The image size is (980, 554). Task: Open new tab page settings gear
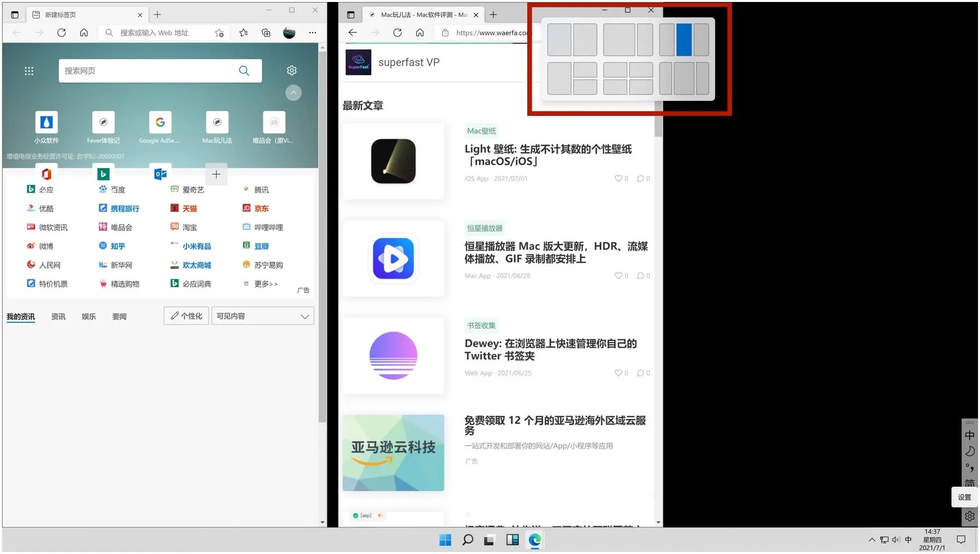coord(292,71)
